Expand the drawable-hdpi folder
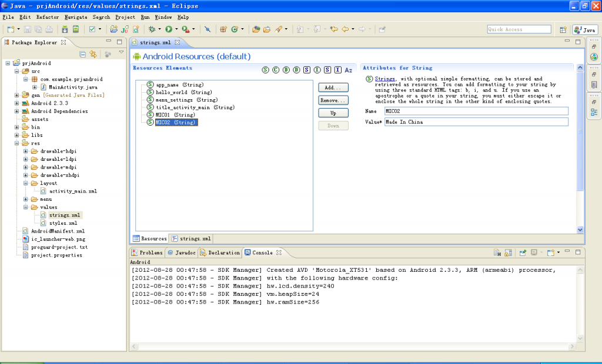 pos(26,151)
